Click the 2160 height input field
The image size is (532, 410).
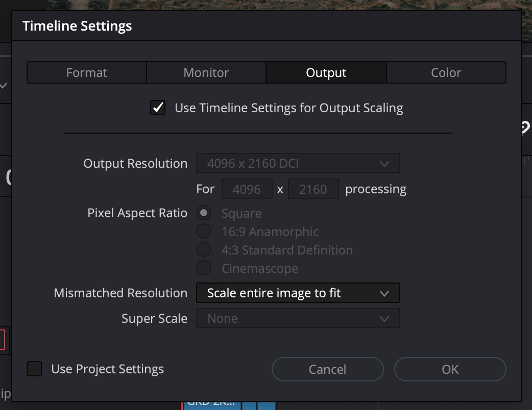coord(313,189)
